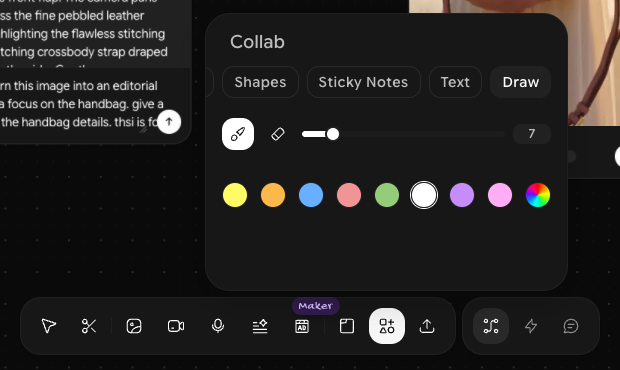Select the eraser tool
The width and height of the screenshot is (620, 370).
278,134
